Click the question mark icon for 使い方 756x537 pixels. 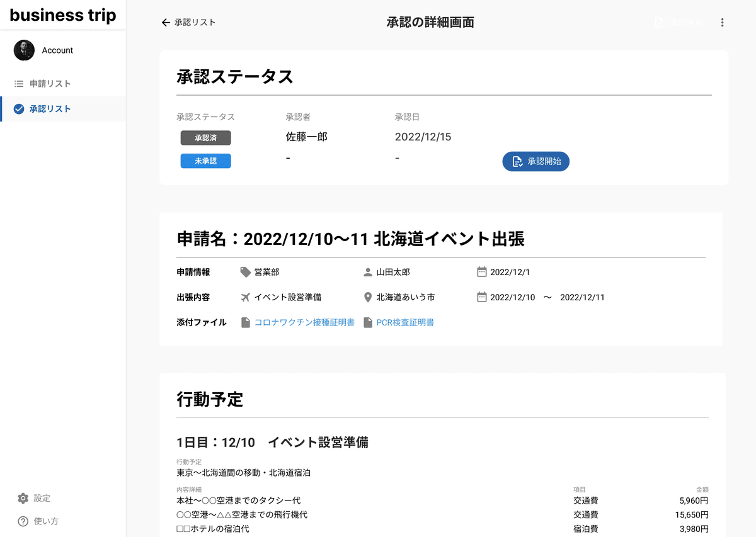pyautogui.click(x=23, y=521)
